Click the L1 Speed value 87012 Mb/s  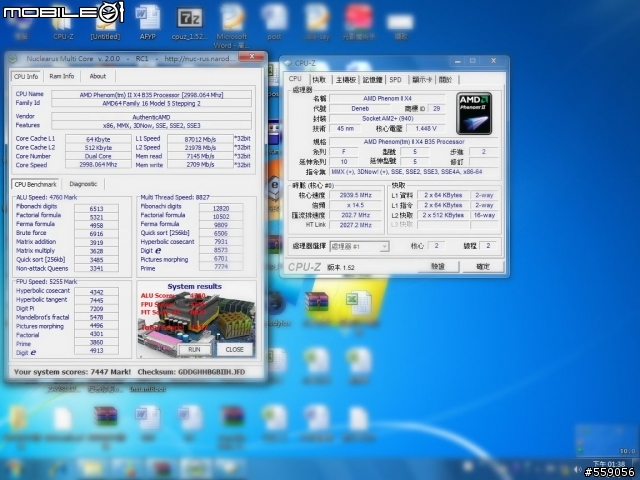click(x=200, y=139)
